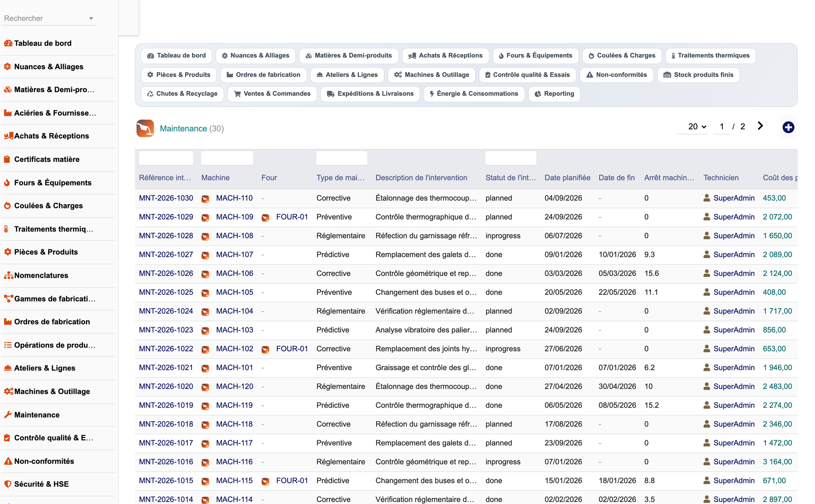Click Pièces & Produits gear icon in sidebar
Viewport: 815px width, 504px height.
8,252
